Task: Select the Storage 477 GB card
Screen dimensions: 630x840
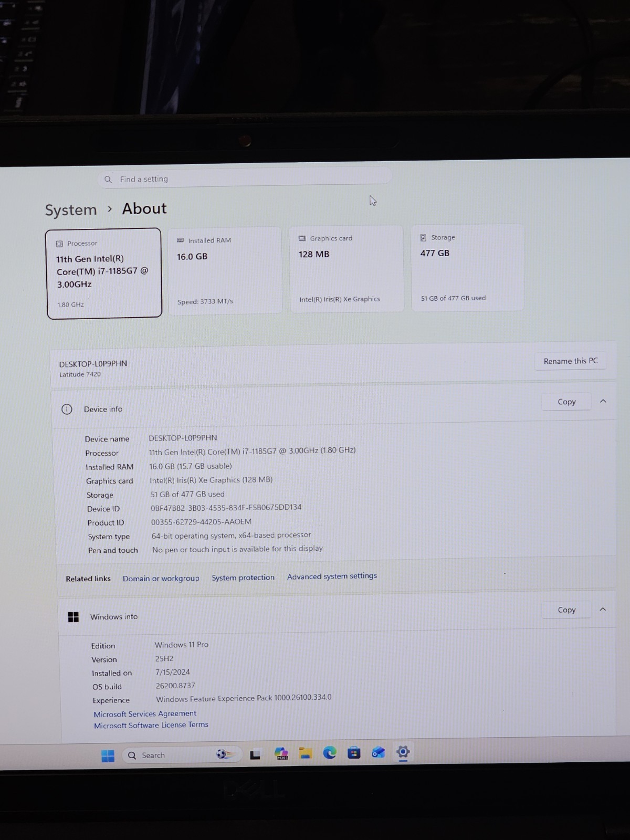Action: [x=467, y=268]
